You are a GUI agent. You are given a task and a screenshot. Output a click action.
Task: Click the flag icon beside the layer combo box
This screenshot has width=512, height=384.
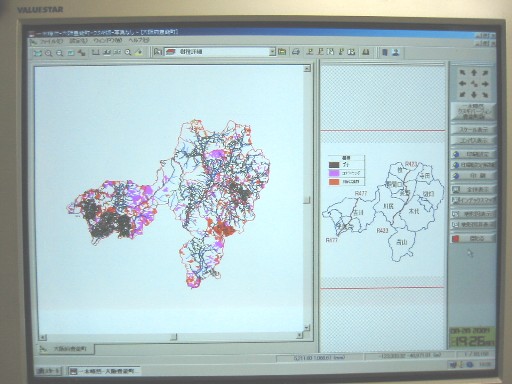click(158, 52)
